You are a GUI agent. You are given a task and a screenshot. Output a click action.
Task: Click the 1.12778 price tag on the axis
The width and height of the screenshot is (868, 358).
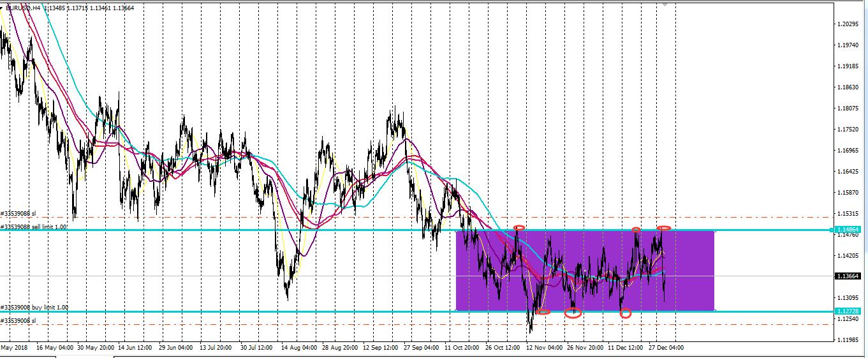(x=848, y=311)
